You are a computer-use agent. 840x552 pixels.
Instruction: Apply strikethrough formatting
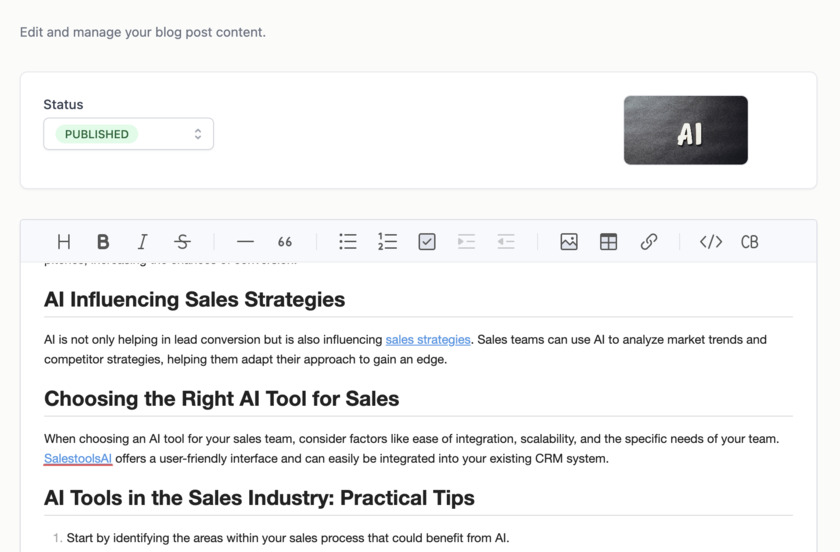tap(182, 242)
